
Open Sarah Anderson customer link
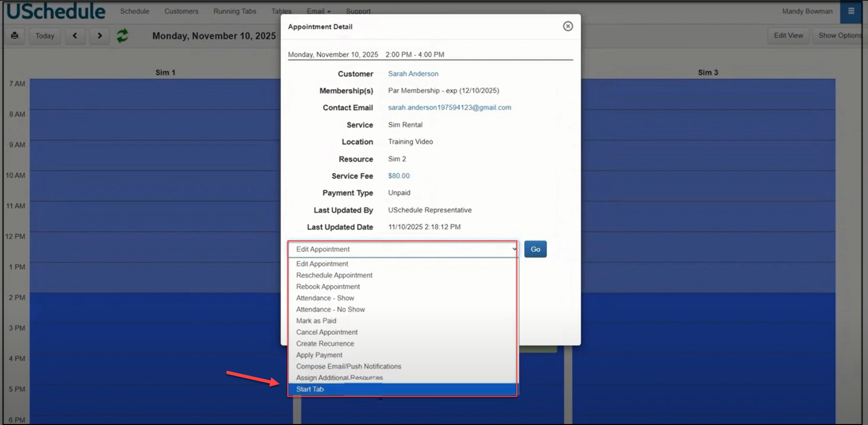tap(413, 74)
